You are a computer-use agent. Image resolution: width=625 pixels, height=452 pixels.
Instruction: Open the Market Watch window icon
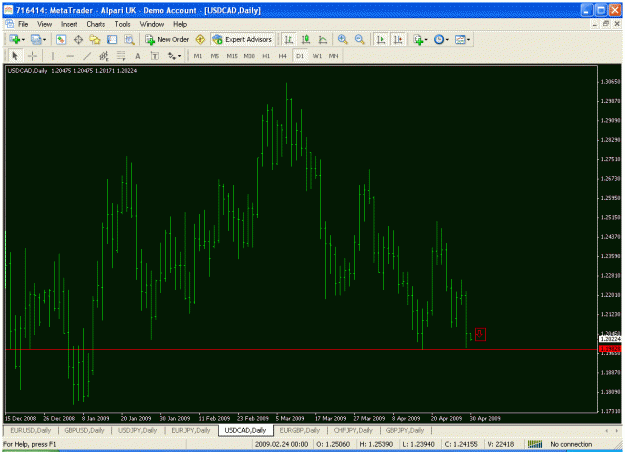pyautogui.click(x=61, y=39)
